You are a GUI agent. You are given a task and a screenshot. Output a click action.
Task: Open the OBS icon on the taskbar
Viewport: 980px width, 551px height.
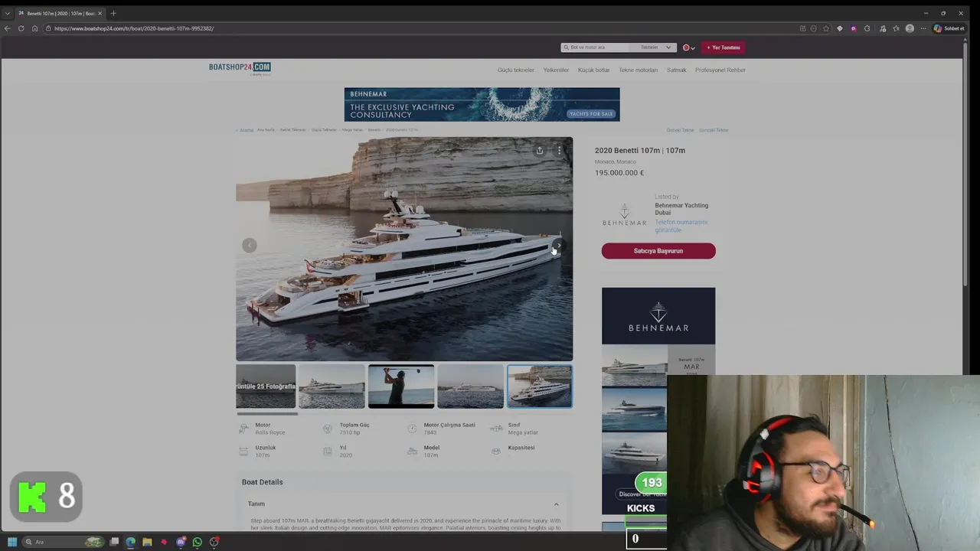pyautogui.click(x=214, y=542)
